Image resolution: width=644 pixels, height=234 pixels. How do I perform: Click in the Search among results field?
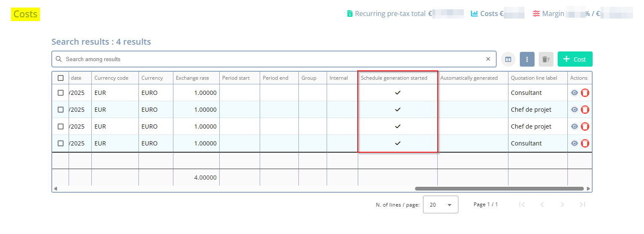tap(269, 59)
